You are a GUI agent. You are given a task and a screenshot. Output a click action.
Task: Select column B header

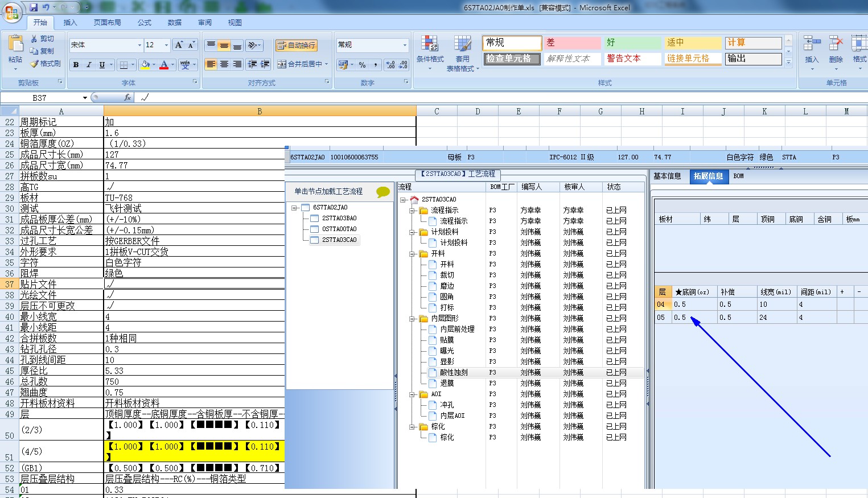[260, 112]
